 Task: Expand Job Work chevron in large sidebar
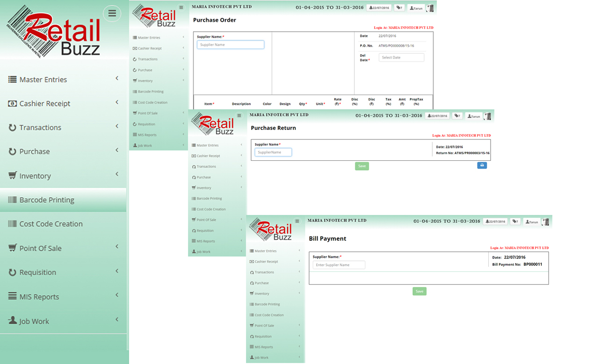117,319
